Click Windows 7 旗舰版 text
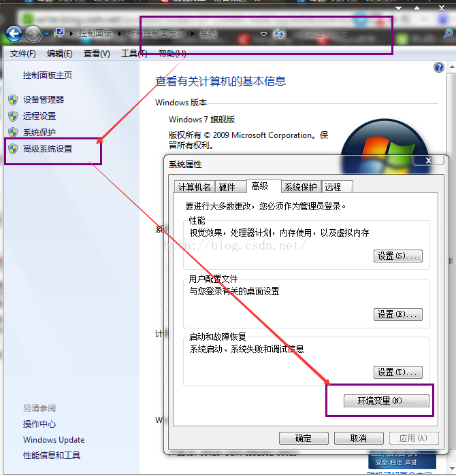The width and height of the screenshot is (456, 476). pyautogui.click(x=201, y=120)
